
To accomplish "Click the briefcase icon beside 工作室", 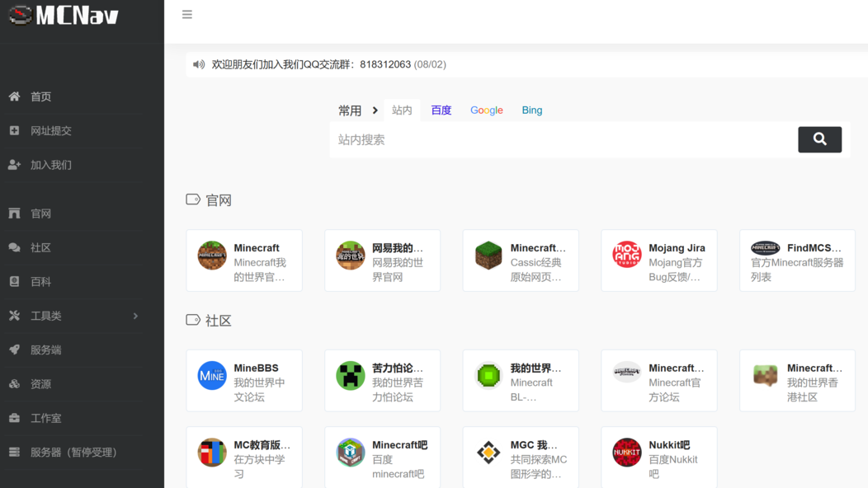I will click(x=14, y=418).
